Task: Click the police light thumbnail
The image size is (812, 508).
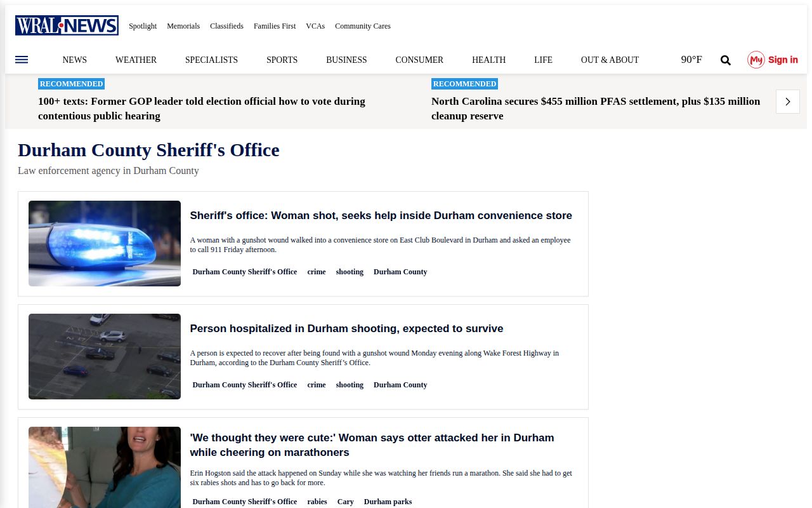Action: point(105,243)
